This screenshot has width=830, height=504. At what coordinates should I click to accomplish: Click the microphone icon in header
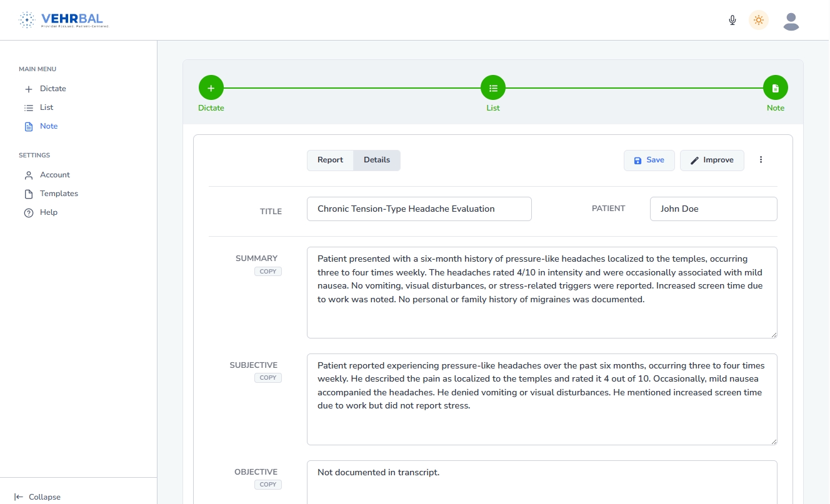point(732,20)
